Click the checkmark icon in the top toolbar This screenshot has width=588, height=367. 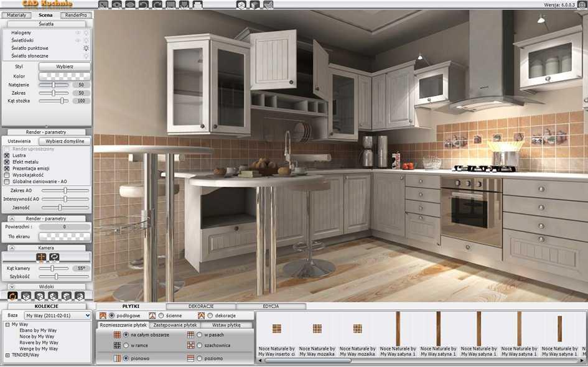[268, 5]
